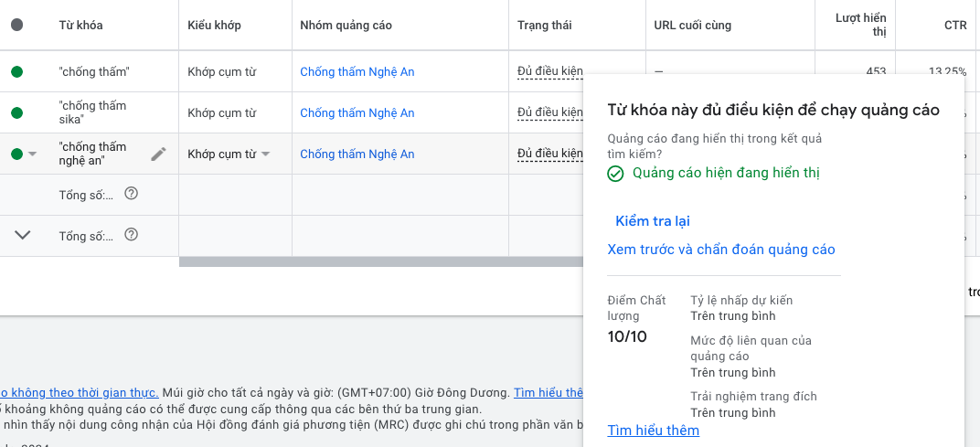Click the pencil edit icon for "chống thấm nghệ an"

coord(159,154)
